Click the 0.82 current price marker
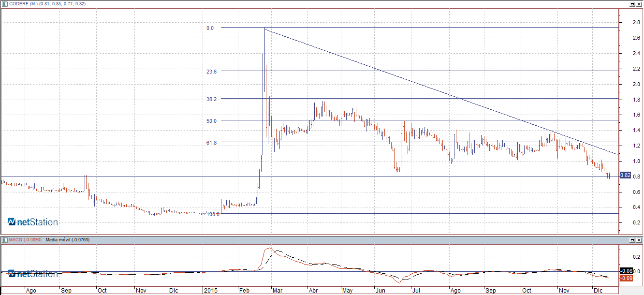This screenshot has width=644, height=295. pos(625,175)
